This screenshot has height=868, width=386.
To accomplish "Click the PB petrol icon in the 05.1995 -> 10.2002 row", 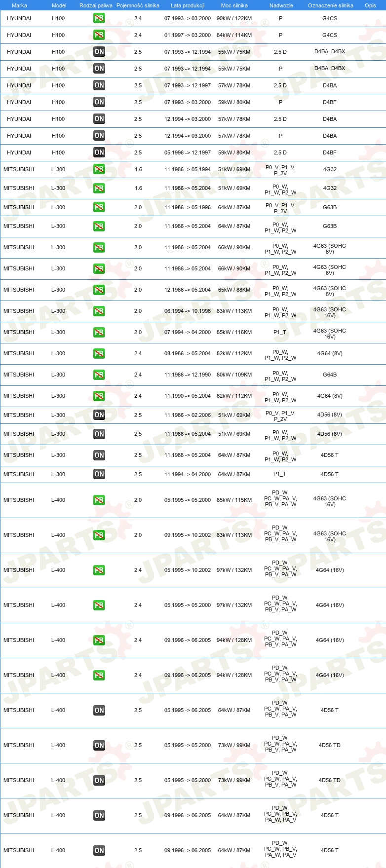I will 99,570.
